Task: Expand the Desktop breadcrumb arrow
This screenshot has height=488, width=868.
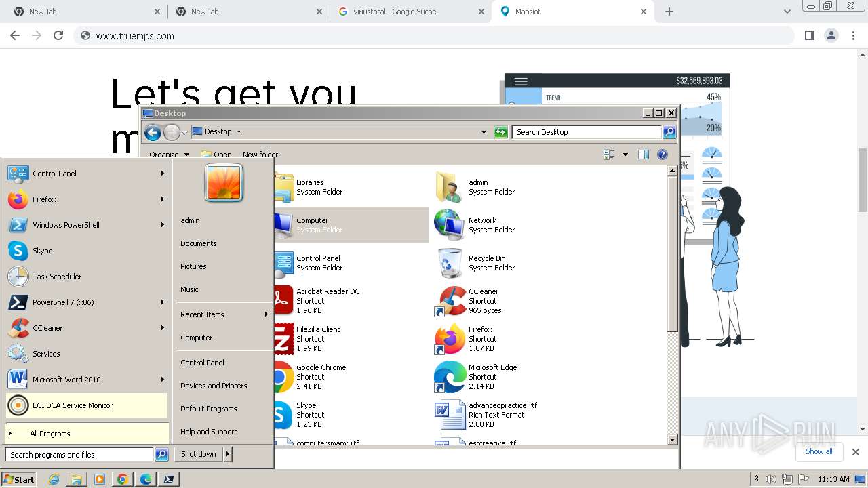Action: pos(239,132)
